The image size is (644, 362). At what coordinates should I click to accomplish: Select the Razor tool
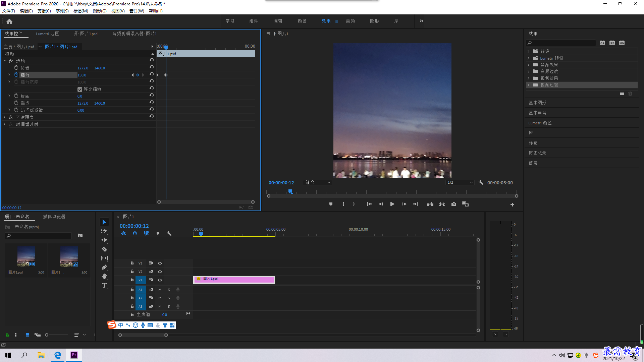coord(104,249)
